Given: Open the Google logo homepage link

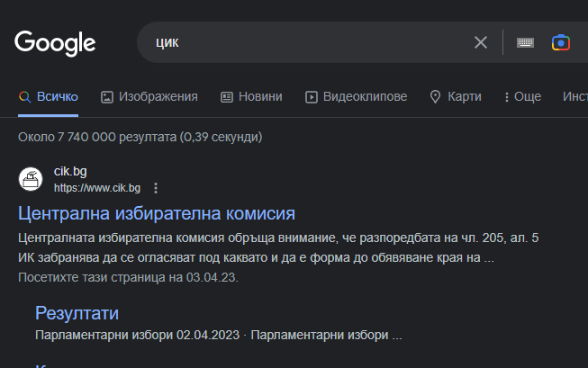Looking at the screenshot, I should pos(55,43).
